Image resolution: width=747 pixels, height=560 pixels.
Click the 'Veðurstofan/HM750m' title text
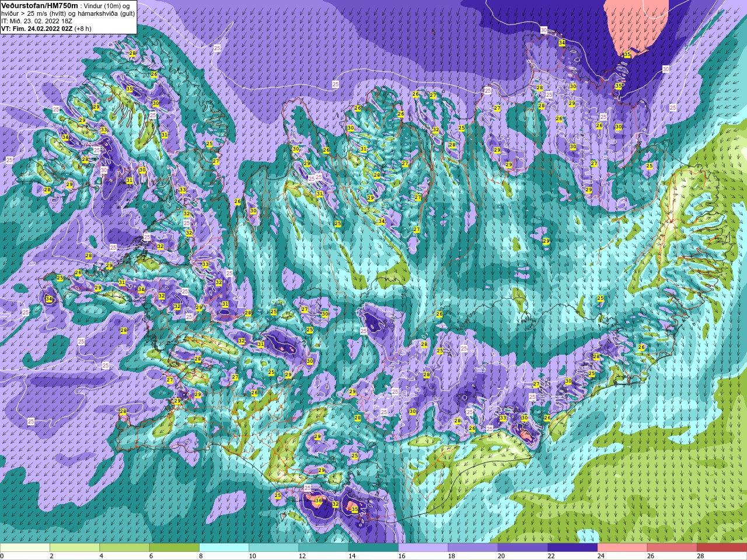tap(39, 5)
